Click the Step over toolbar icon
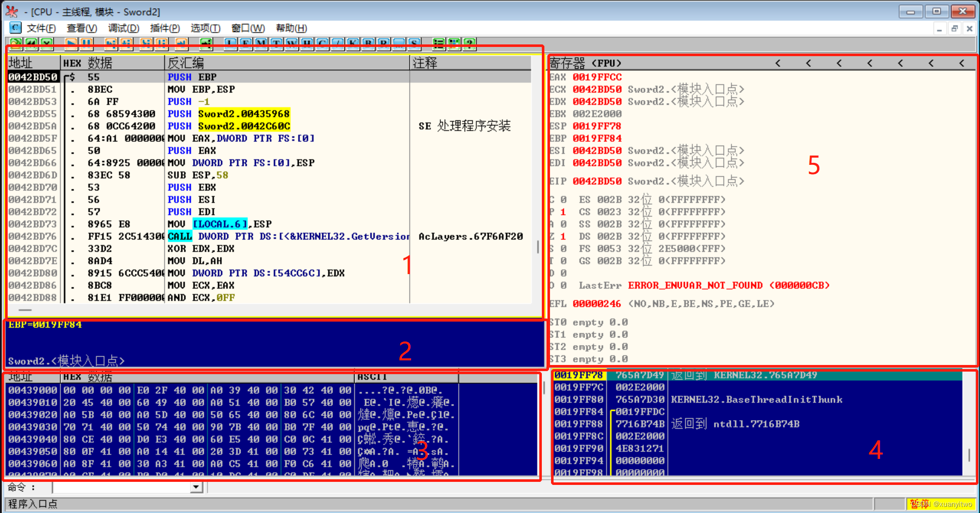Viewport: 980px width, 513px height. click(x=127, y=44)
